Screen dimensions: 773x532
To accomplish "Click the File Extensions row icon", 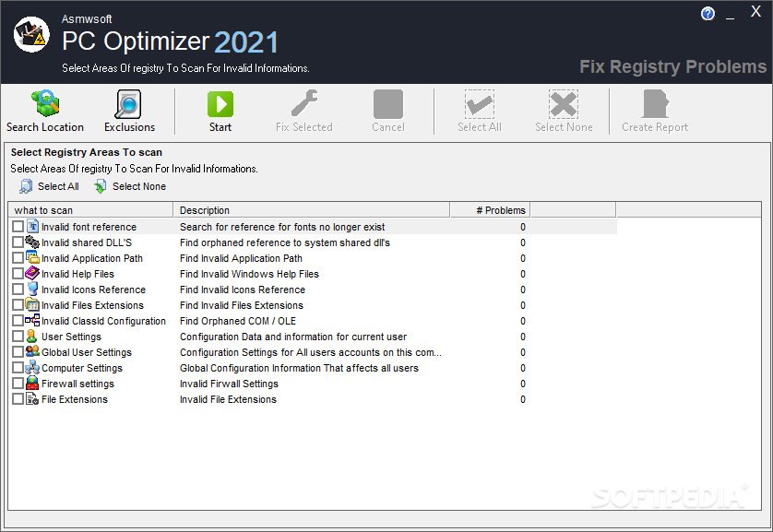I will point(32,399).
